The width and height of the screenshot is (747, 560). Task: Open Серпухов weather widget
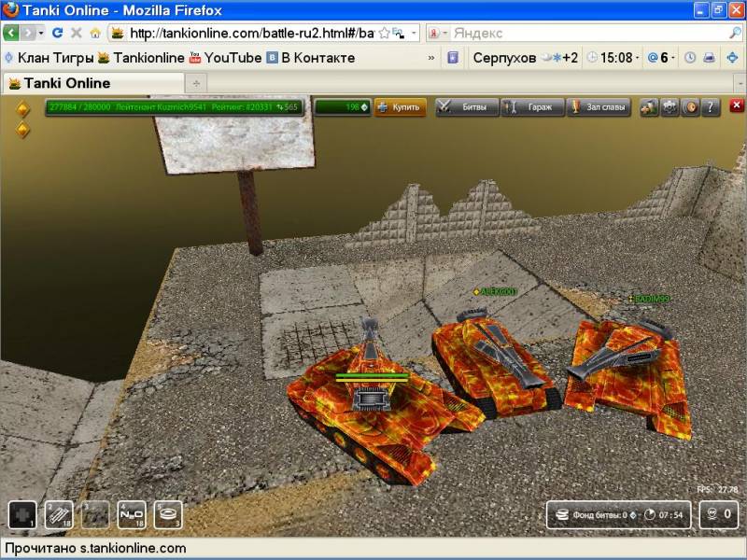526,58
